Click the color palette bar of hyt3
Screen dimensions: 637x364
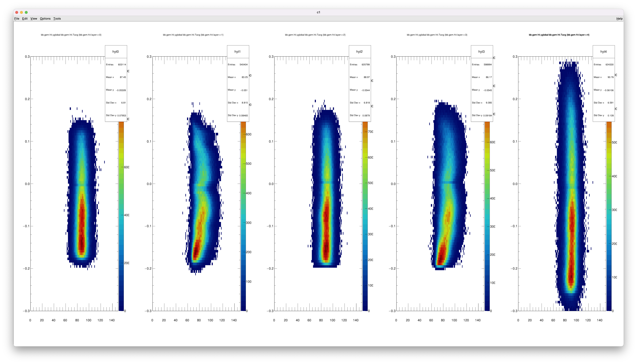point(487,215)
